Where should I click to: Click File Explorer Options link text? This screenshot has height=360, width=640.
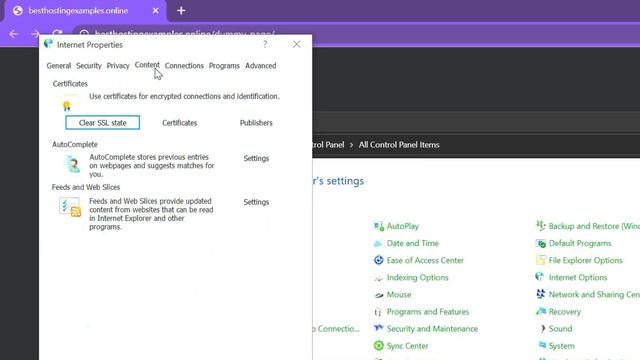tap(585, 260)
